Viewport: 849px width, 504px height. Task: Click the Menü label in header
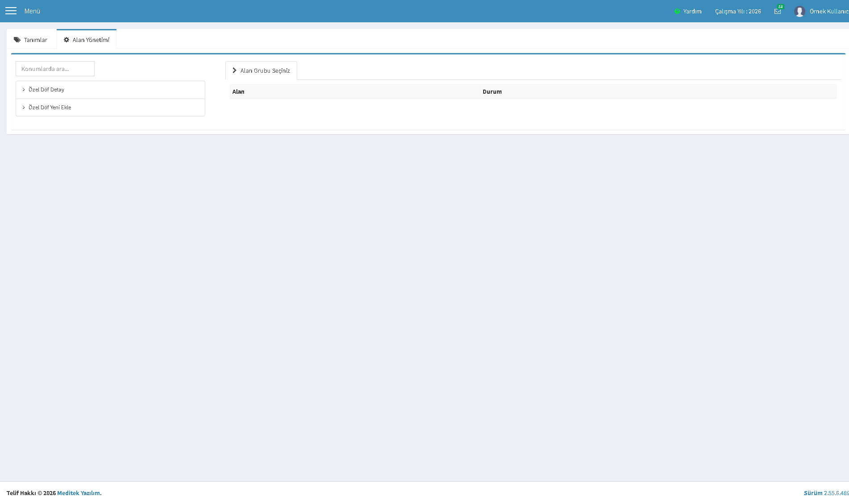[x=32, y=11]
